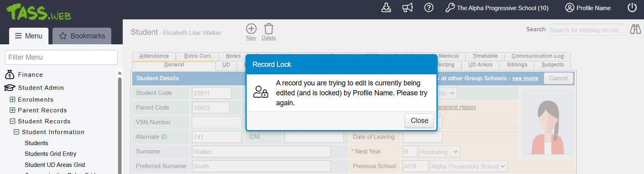Collapse the Student Records tree node
Screen dimensions: 644x174
13,121
